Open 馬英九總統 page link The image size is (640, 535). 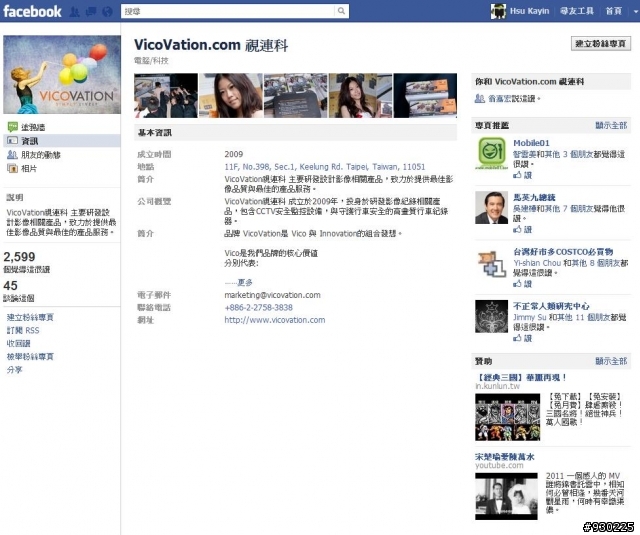point(534,198)
